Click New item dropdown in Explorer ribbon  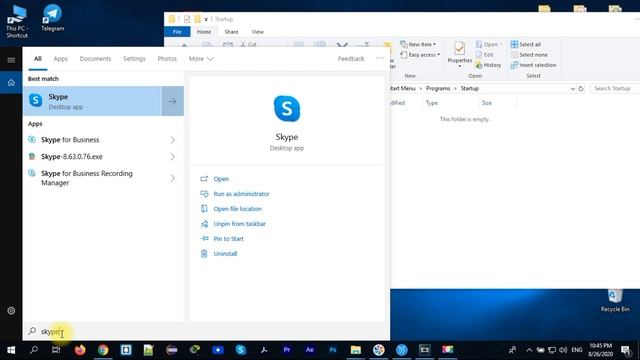[418, 44]
